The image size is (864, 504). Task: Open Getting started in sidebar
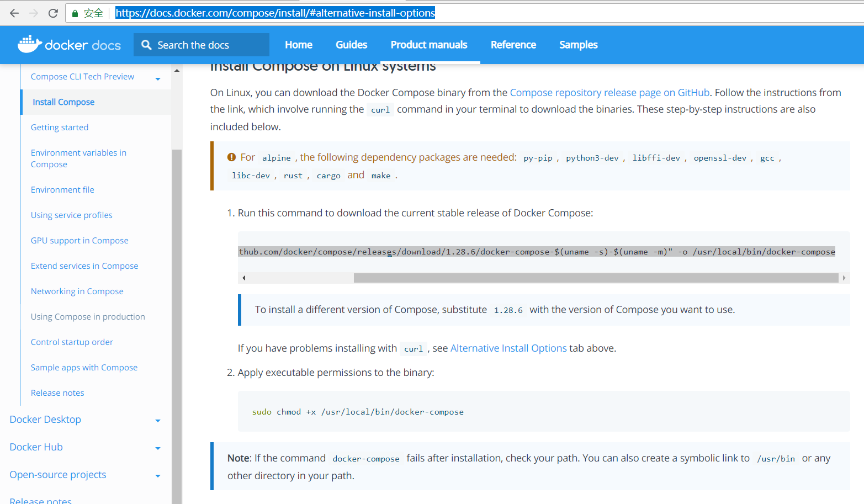60,128
